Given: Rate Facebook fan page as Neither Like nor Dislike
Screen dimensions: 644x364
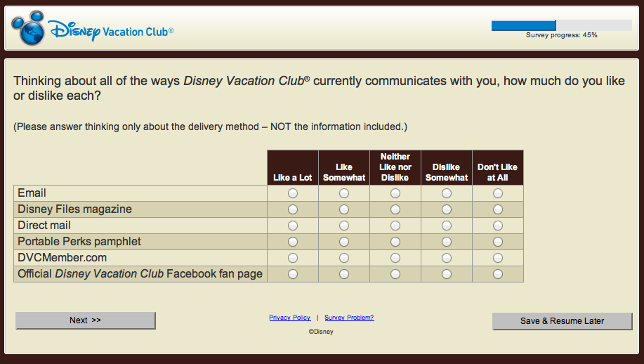Looking at the screenshot, I should pos(395,274).
